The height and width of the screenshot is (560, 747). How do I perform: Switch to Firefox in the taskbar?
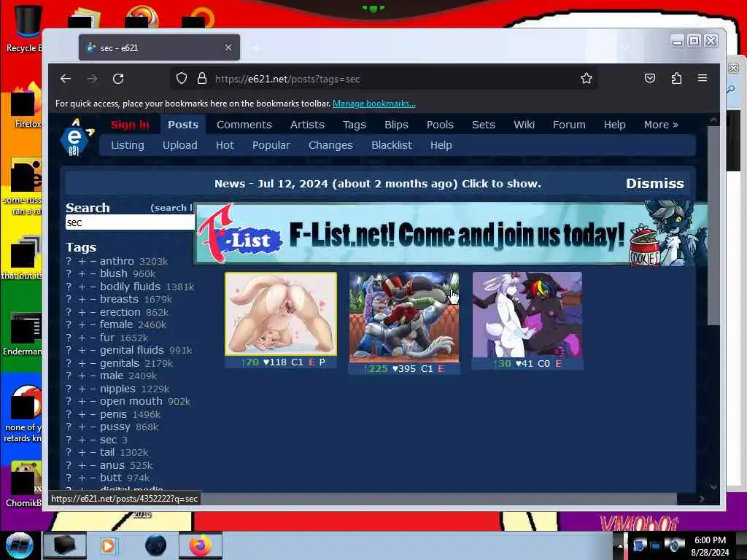click(200, 545)
